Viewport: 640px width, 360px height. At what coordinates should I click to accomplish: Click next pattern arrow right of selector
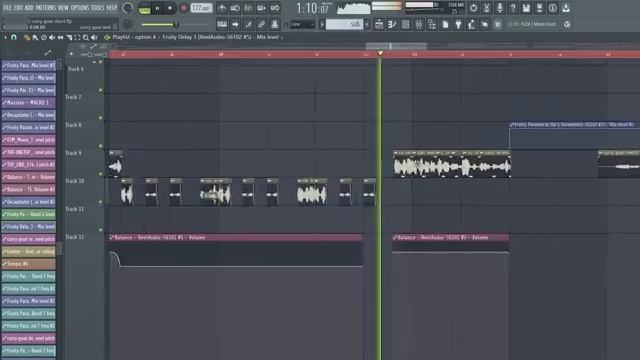(x=367, y=24)
